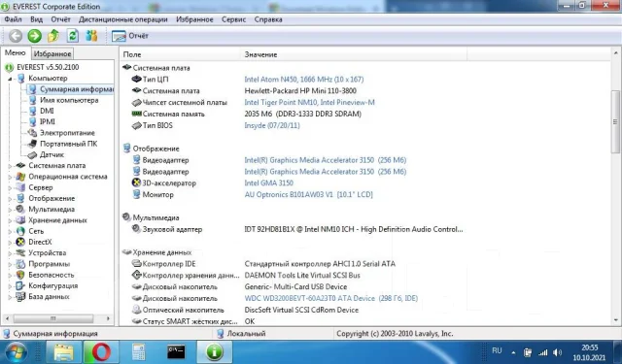Image resolution: width=622 pixels, height=364 pixels.
Task: Open the Отчёт toolbar button
Action: 130,36
